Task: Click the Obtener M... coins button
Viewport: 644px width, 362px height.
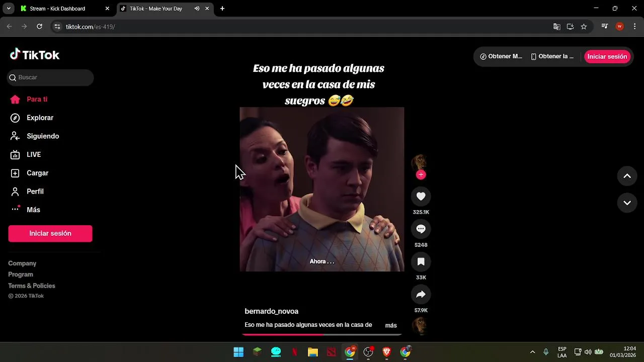Action: [x=501, y=56]
